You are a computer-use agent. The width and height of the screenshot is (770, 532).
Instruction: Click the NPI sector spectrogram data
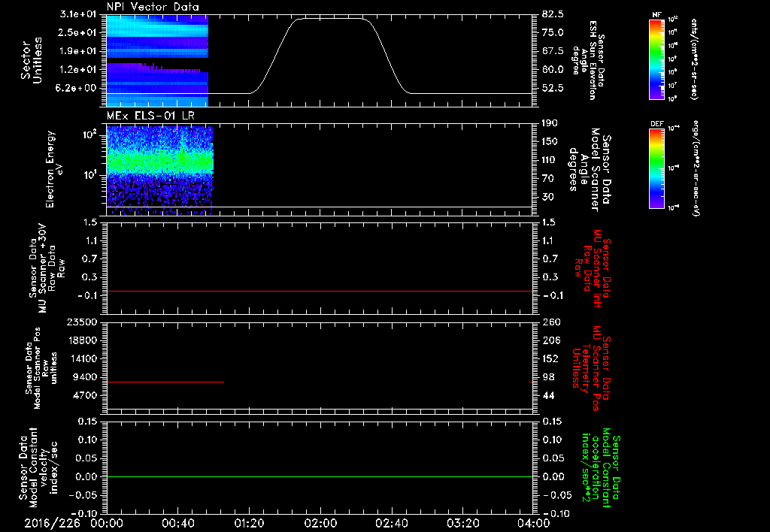pyautogui.click(x=157, y=60)
